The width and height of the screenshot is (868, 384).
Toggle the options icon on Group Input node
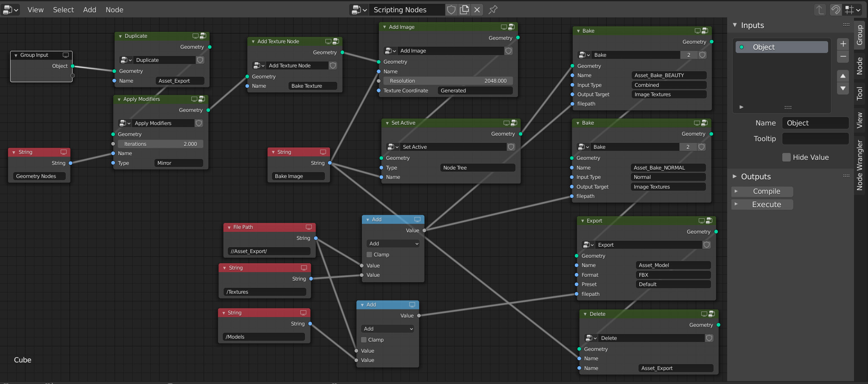click(66, 55)
